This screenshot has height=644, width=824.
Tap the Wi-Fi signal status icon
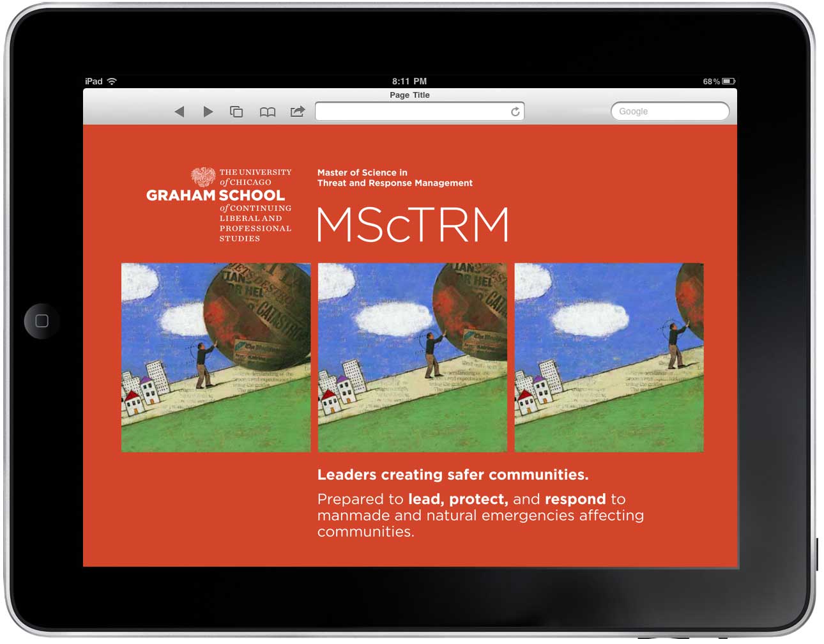(112, 81)
